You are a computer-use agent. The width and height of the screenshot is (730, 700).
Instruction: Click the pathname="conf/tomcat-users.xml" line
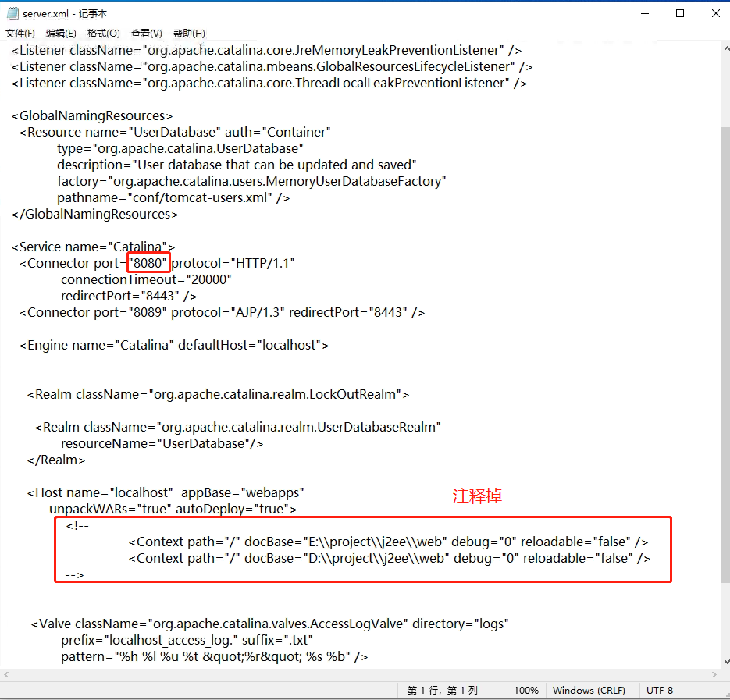point(173,197)
